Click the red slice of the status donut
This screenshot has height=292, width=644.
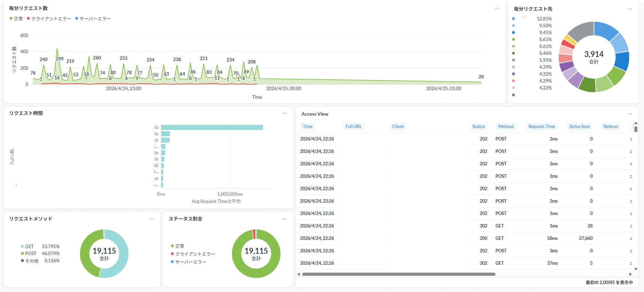(254, 234)
